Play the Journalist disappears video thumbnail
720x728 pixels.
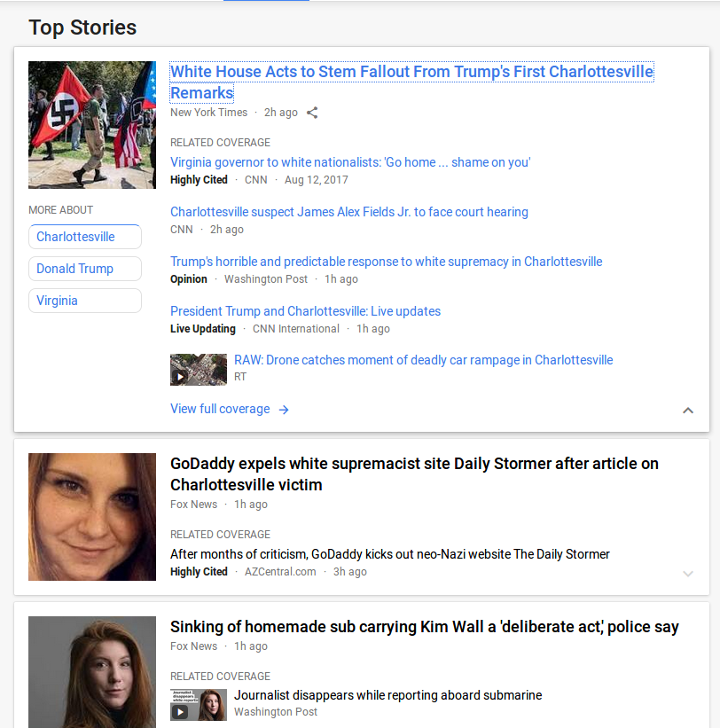pyautogui.click(x=199, y=704)
